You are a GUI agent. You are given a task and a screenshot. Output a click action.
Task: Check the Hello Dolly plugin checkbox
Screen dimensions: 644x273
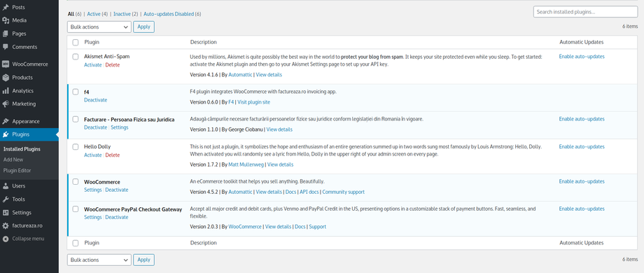pos(76,146)
